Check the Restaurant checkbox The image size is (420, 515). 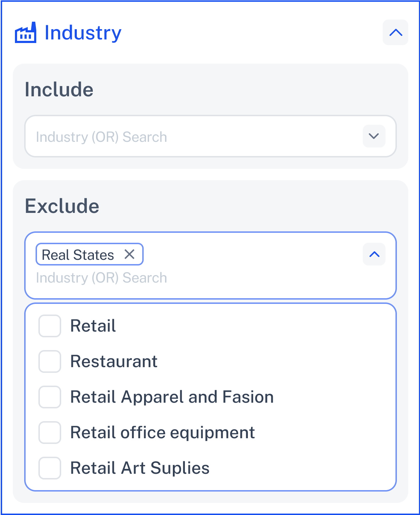50,361
